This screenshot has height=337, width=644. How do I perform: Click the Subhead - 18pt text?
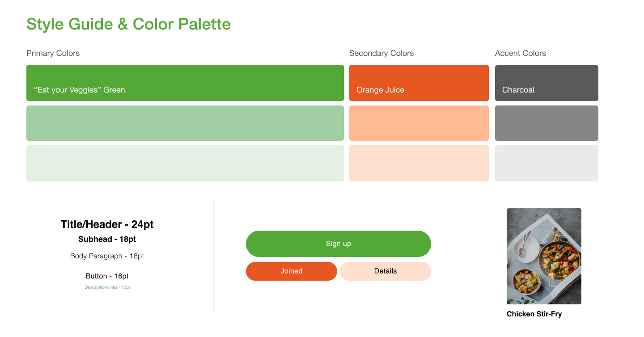(x=107, y=239)
